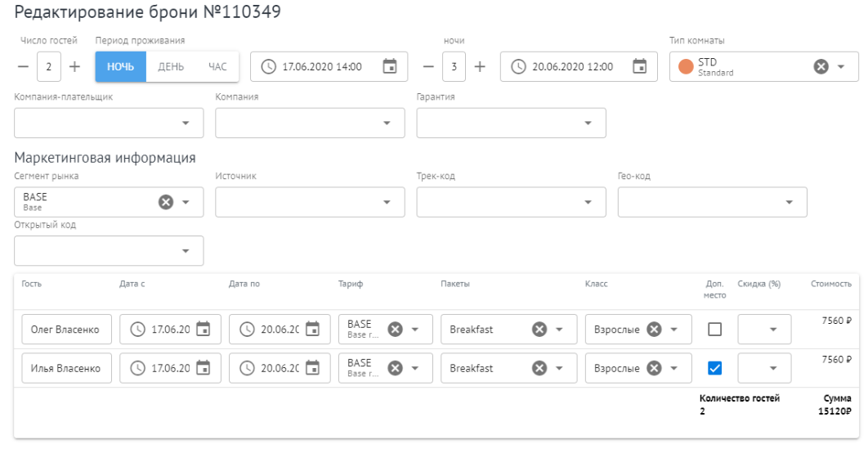The height and width of the screenshot is (449, 868).
Task: Clear the STD room type selection
Action: click(821, 67)
